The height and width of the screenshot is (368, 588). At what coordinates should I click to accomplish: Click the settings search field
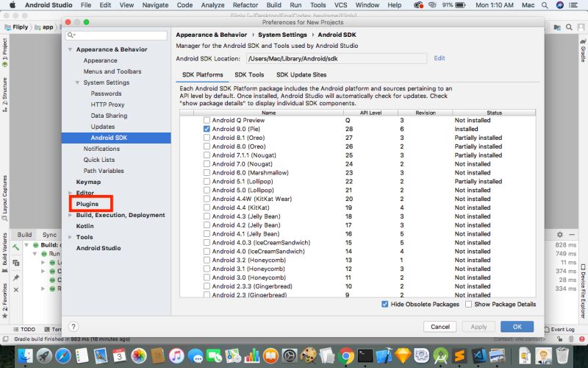tap(116, 35)
